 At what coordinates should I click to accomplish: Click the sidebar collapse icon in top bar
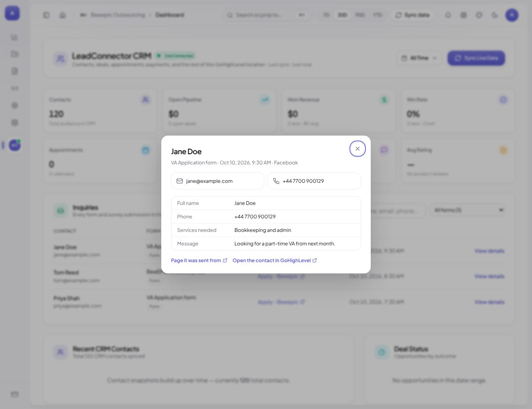point(46,15)
